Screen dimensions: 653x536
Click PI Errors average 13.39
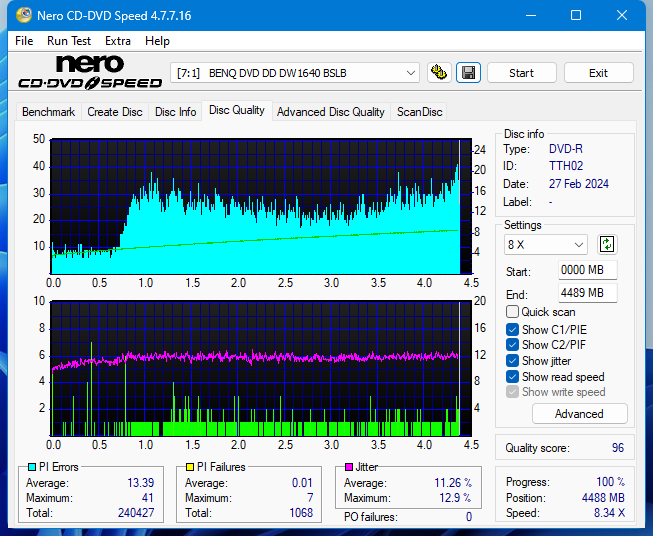(x=140, y=483)
